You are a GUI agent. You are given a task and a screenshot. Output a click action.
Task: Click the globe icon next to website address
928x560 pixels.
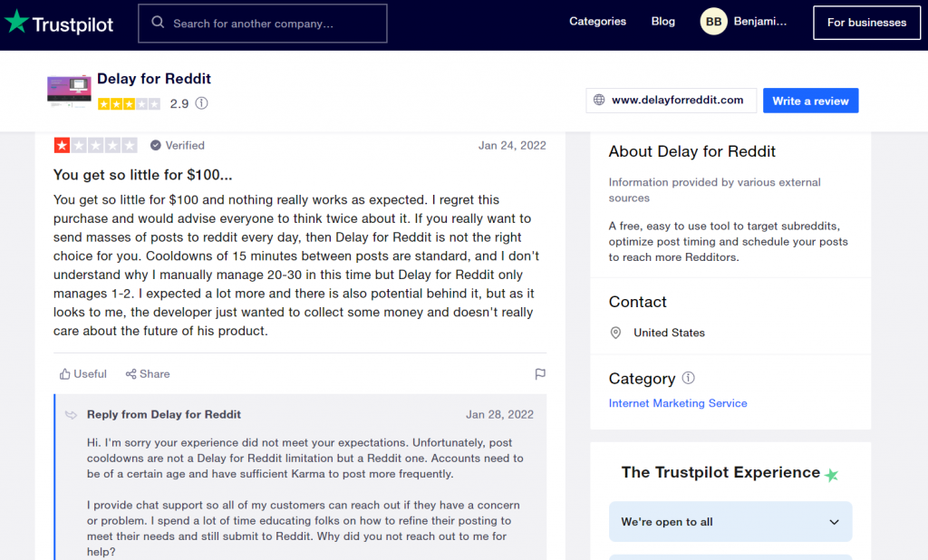click(x=599, y=100)
